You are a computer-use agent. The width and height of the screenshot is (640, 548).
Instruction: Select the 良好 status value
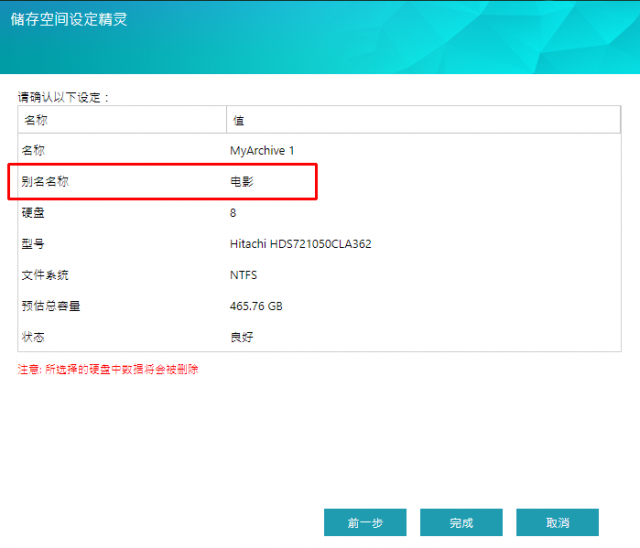coord(242,337)
